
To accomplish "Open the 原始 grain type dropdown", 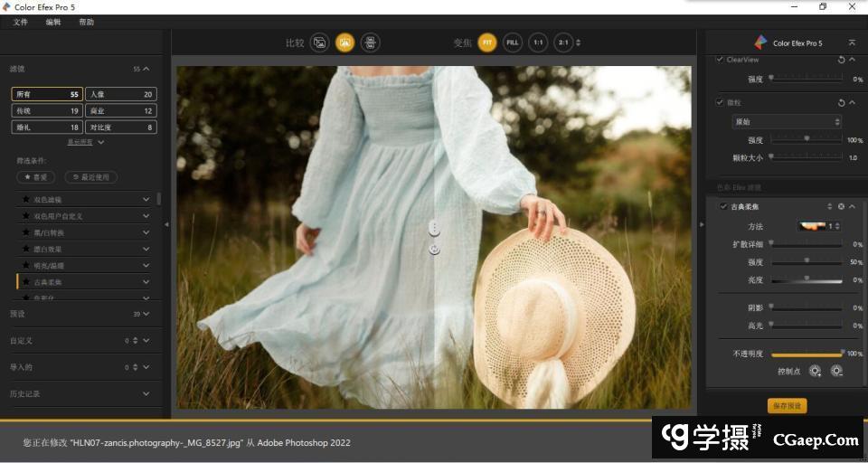I will pos(787,121).
